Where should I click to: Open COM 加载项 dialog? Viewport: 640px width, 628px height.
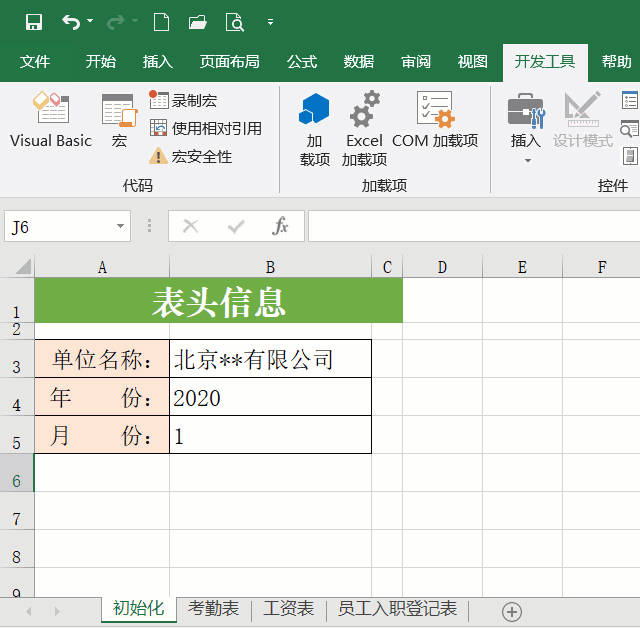pyautogui.click(x=435, y=120)
